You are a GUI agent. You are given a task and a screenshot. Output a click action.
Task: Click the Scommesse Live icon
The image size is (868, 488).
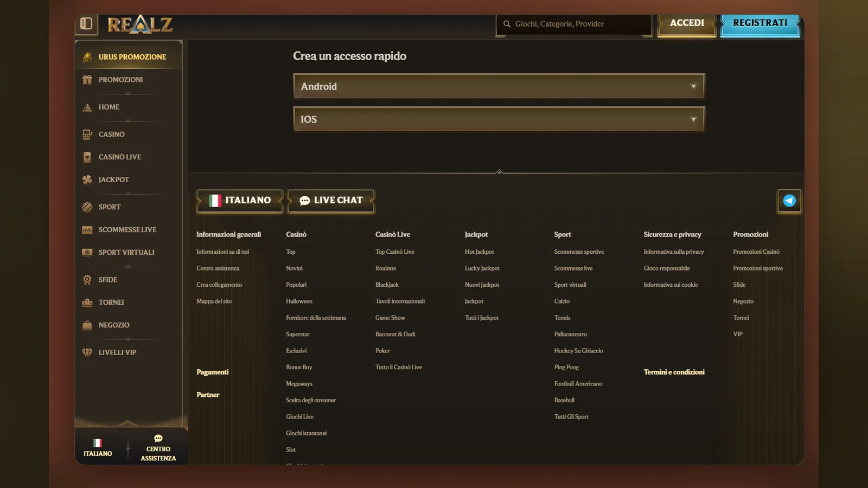tap(87, 230)
